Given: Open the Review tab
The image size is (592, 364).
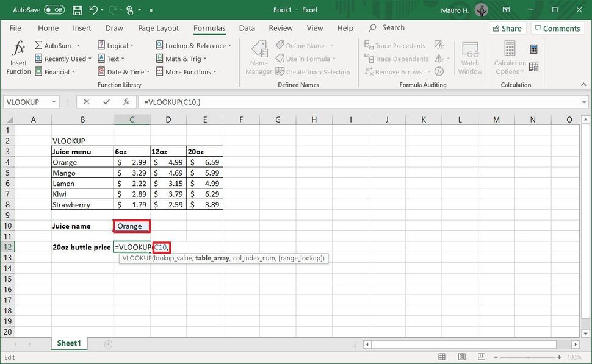Looking at the screenshot, I should pos(280,28).
